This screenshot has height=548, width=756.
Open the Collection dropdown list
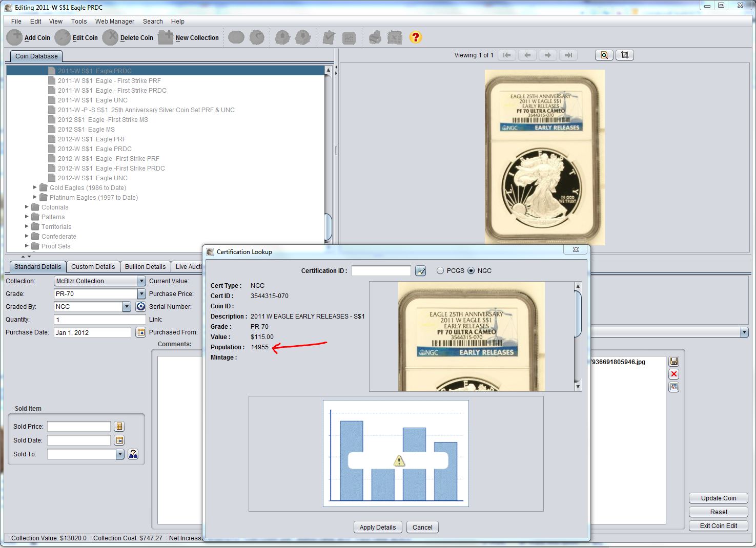(141, 281)
